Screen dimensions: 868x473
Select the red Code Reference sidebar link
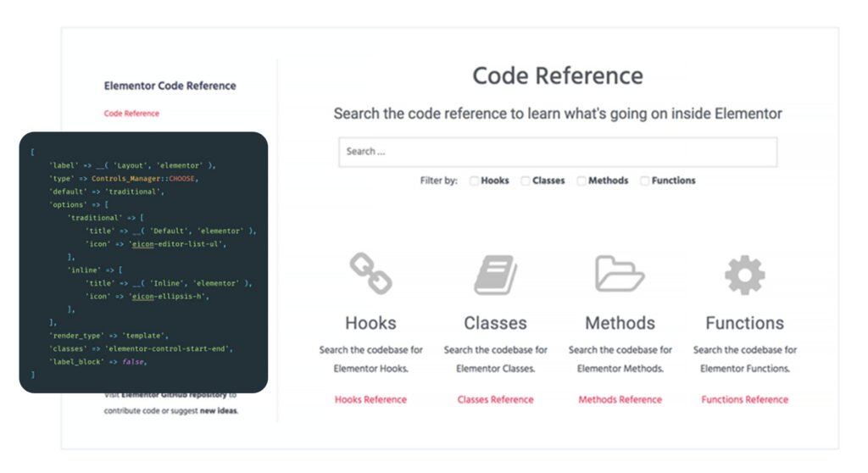[x=131, y=114]
